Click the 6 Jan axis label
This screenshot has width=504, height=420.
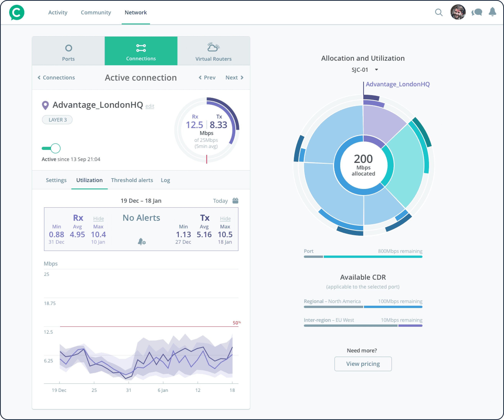coord(163,390)
